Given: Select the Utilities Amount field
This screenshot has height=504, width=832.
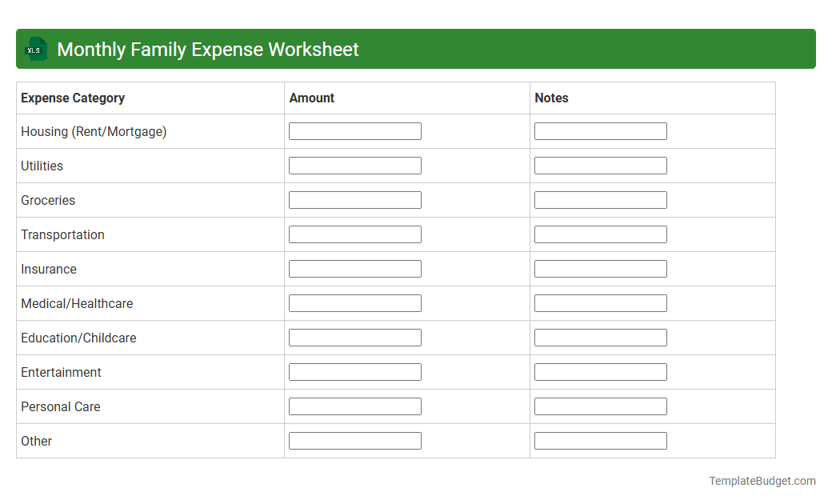Looking at the screenshot, I should click(354, 165).
